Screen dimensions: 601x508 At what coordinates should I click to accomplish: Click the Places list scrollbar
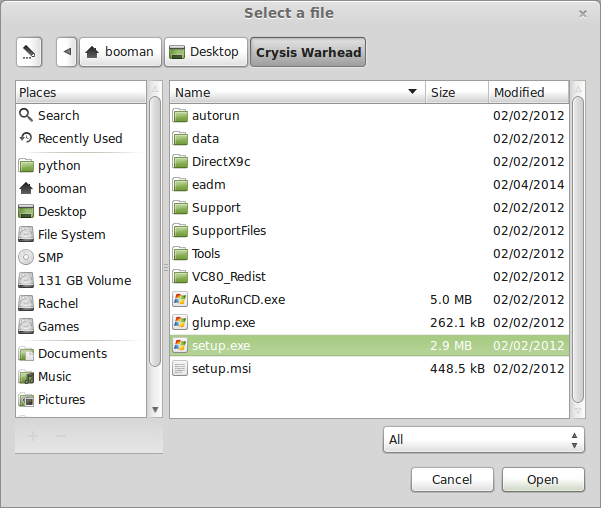tap(155, 232)
